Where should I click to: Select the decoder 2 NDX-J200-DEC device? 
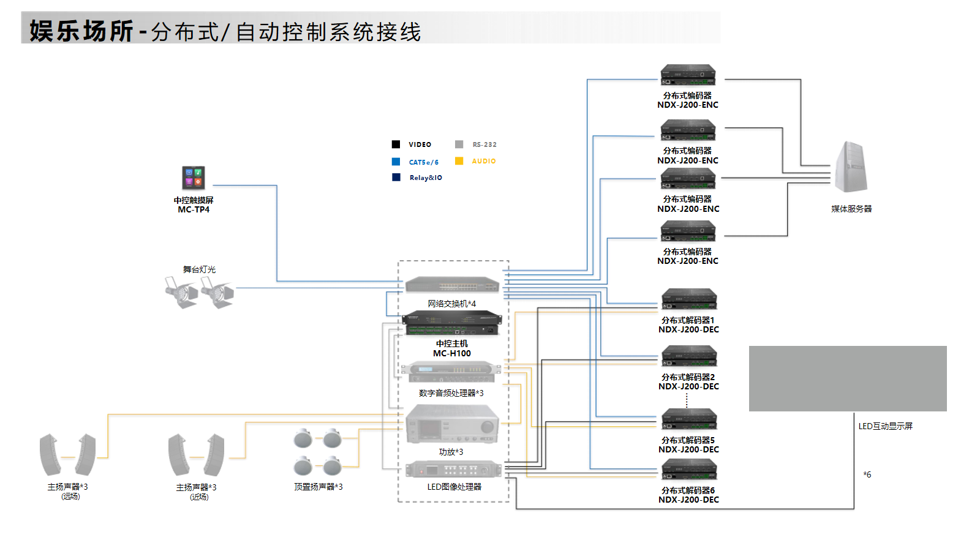coord(689,356)
